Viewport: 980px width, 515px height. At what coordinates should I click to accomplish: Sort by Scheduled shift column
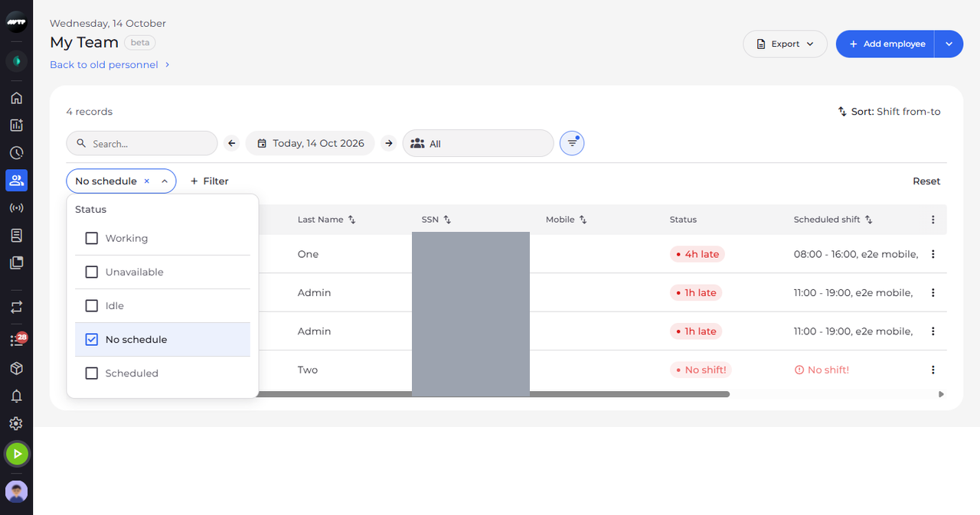868,220
